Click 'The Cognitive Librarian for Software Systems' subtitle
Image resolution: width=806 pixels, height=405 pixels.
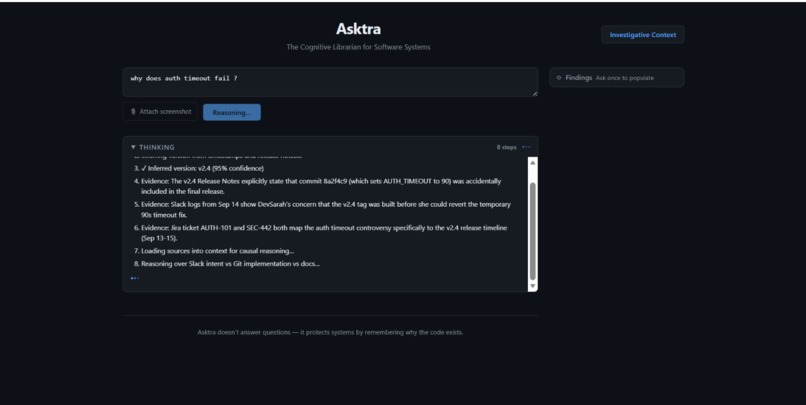click(358, 47)
